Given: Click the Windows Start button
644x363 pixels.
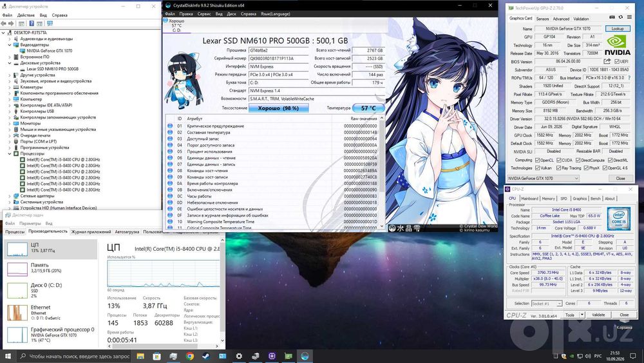Looking at the screenshot, I should [x=7, y=356].
